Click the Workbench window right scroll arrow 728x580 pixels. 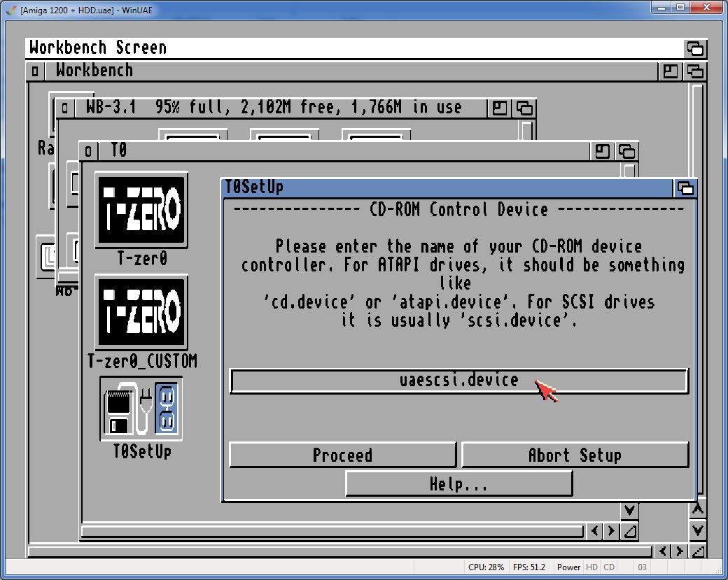point(679,551)
